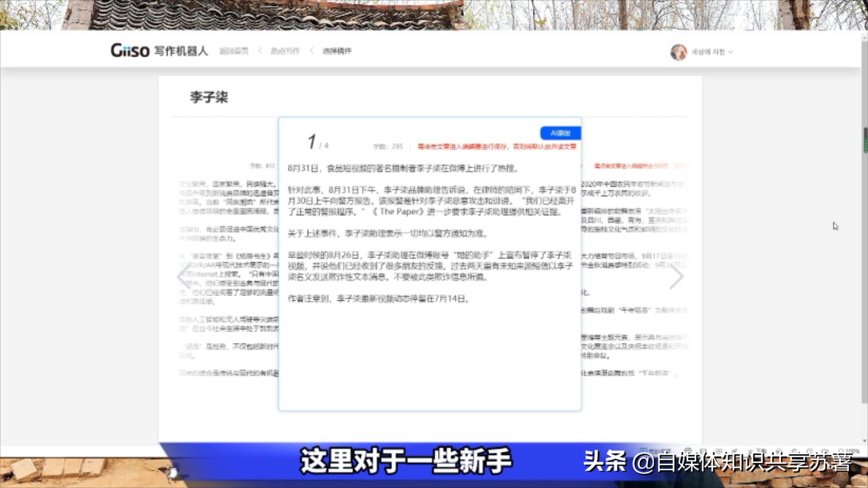Viewport: 868px width, 488px height.
Task: Click the chevron before 选择稿件 breadcrumb
Action: pos(311,51)
